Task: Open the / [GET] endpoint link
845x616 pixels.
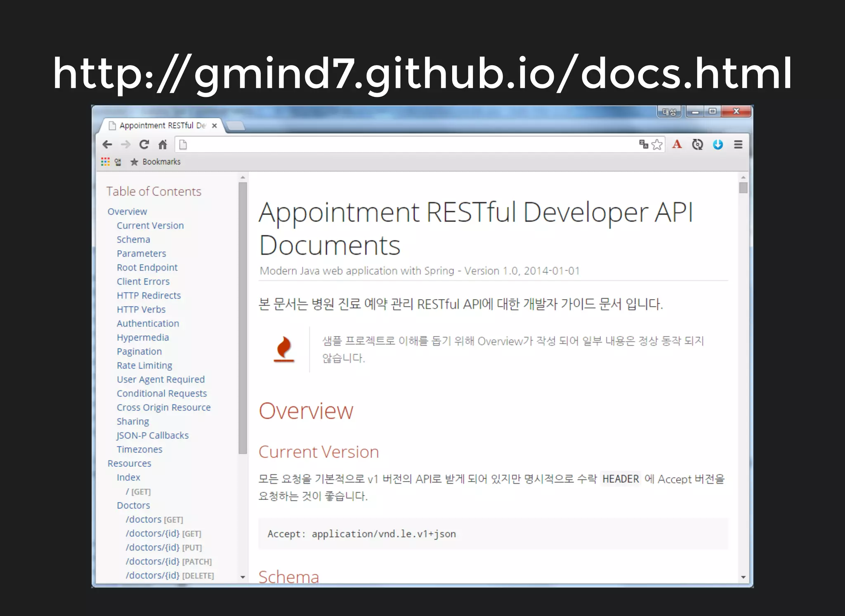Action: point(138,492)
